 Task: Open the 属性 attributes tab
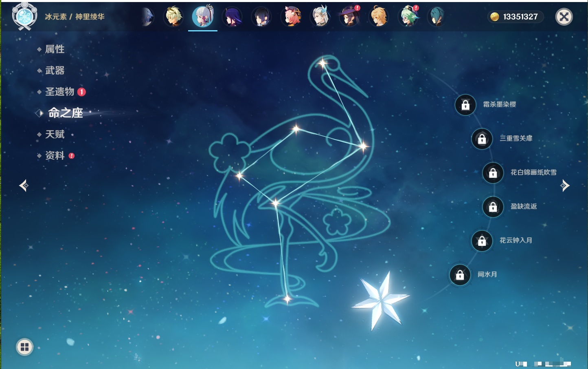[x=55, y=49]
